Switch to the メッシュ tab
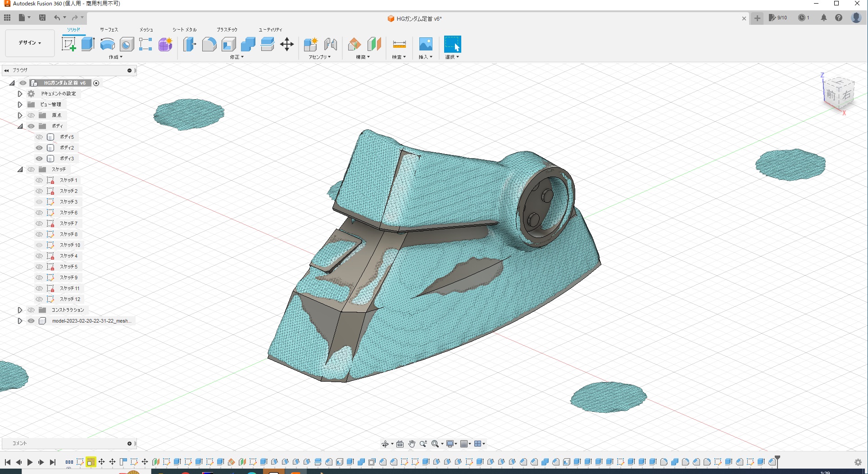Screen dimensions: 868x474 pyautogui.click(x=146, y=30)
